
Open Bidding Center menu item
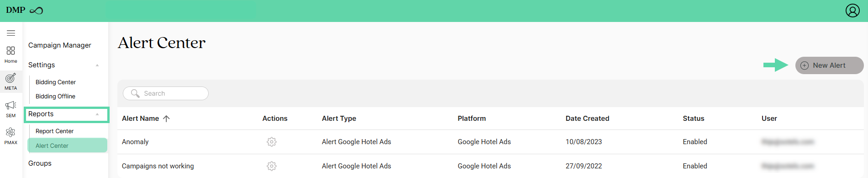pyautogui.click(x=56, y=82)
